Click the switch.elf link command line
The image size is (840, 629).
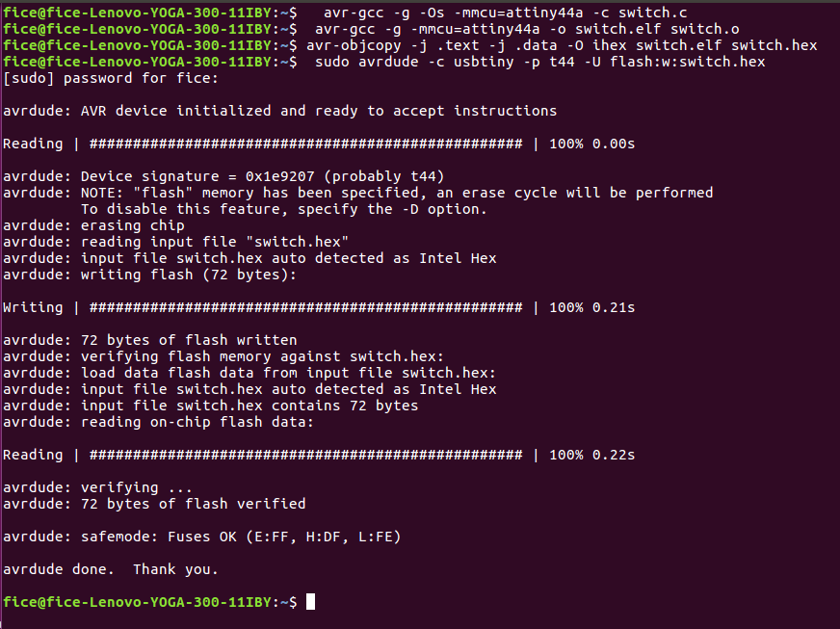(x=527, y=30)
